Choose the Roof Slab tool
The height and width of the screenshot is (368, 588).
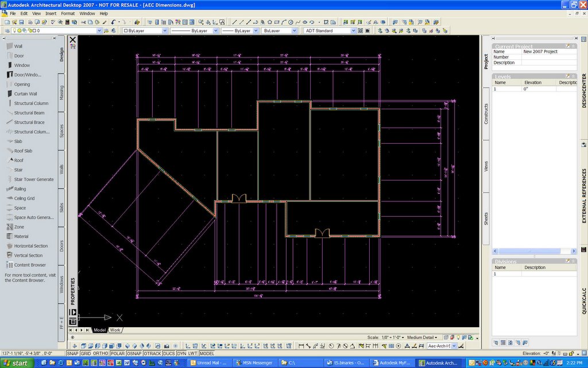(x=23, y=151)
